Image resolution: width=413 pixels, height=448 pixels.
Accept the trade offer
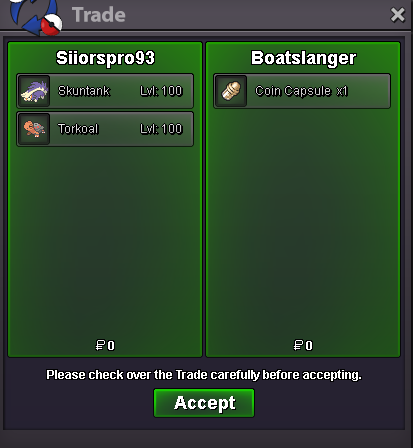(x=204, y=403)
